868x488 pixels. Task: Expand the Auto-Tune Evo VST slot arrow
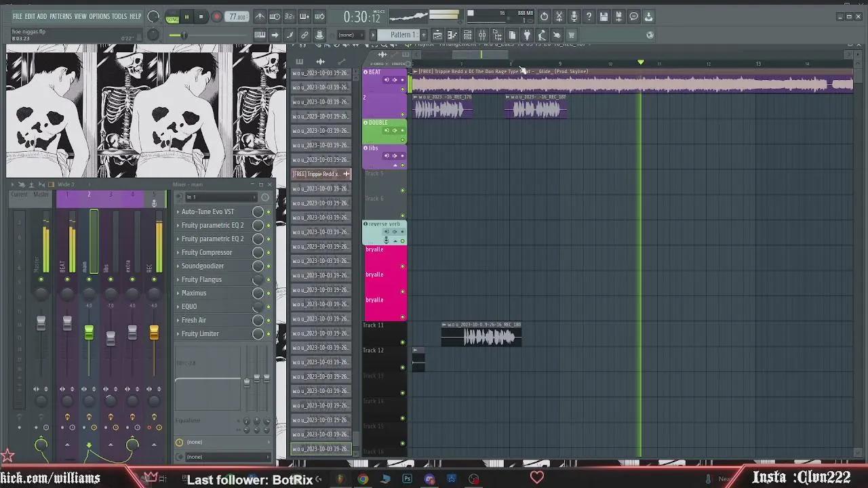(x=178, y=211)
